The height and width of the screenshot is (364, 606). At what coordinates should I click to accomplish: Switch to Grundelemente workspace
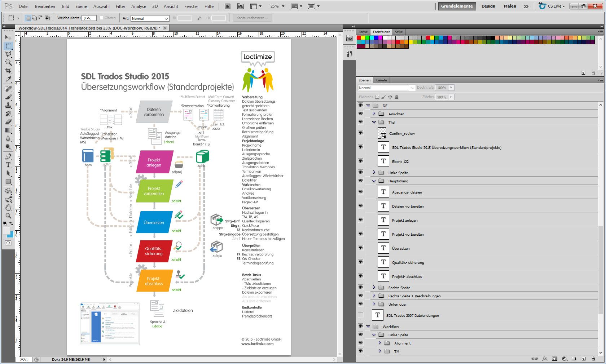tap(457, 6)
